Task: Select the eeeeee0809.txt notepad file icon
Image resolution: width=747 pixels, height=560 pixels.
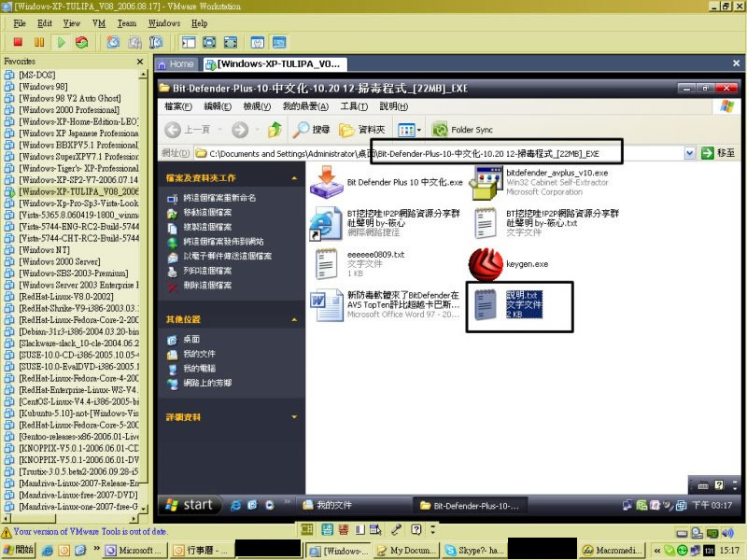Action: coord(327,264)
